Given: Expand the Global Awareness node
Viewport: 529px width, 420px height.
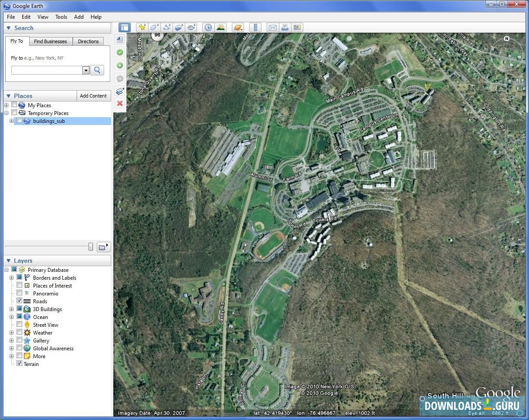Looking at the screenshot, I should (12, 348).
